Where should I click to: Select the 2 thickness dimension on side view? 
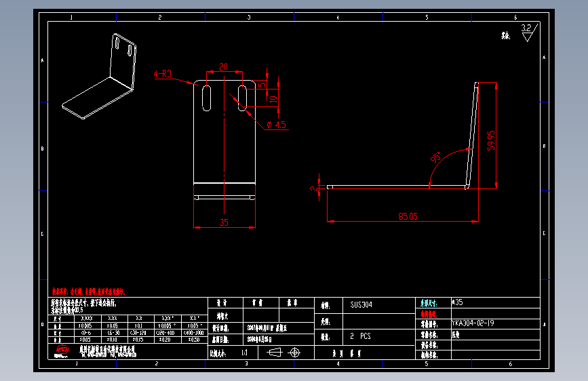[313, 188]
